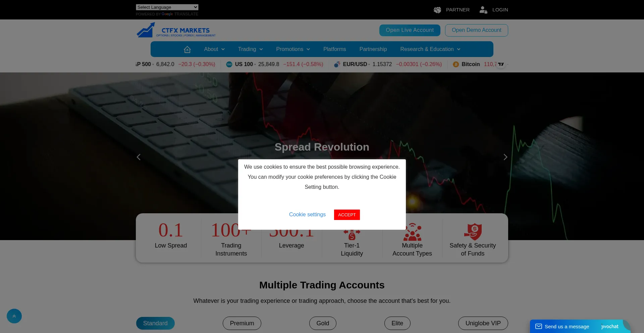Expand the About menu
This screenshot has width=644, height=333.
coord(214,49)
